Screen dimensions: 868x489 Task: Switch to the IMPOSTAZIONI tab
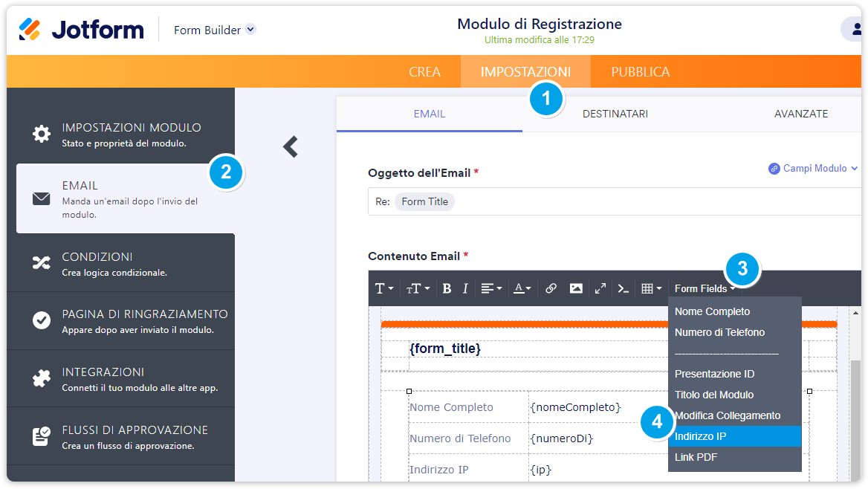pos(525,72)
